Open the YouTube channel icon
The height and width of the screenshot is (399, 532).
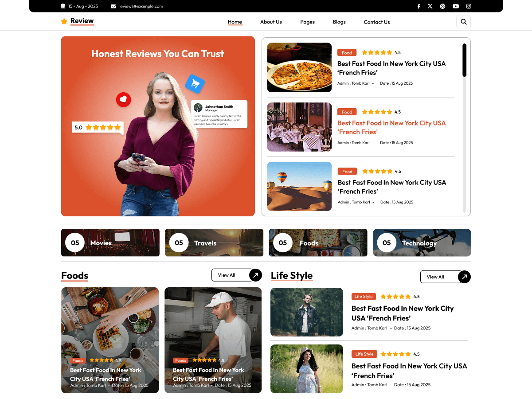point(456,6)
